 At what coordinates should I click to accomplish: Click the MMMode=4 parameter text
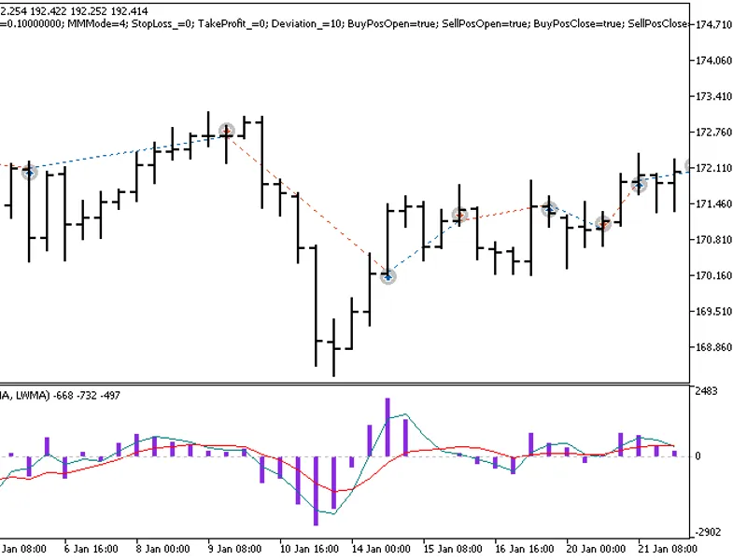pyautogui.click(x=98, y=24)
